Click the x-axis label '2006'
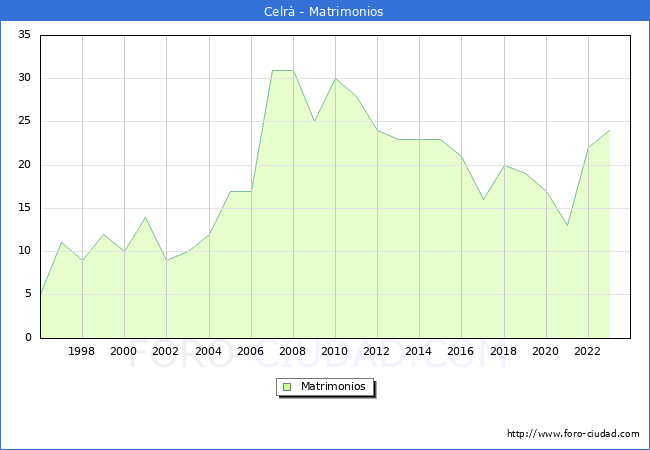 tap(250, 351)
